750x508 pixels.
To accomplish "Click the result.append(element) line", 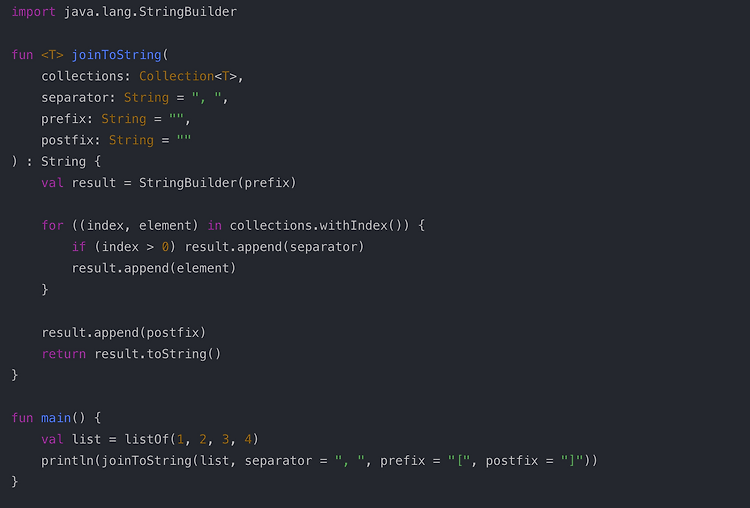I will [x=154, y=268].
